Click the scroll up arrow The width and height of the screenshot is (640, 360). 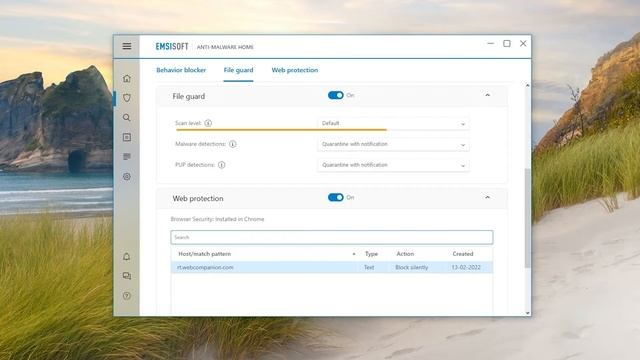point(527,85)
